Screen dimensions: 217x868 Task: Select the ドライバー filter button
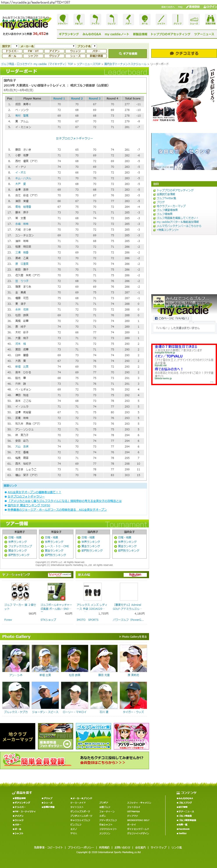(x=12, y=51)
